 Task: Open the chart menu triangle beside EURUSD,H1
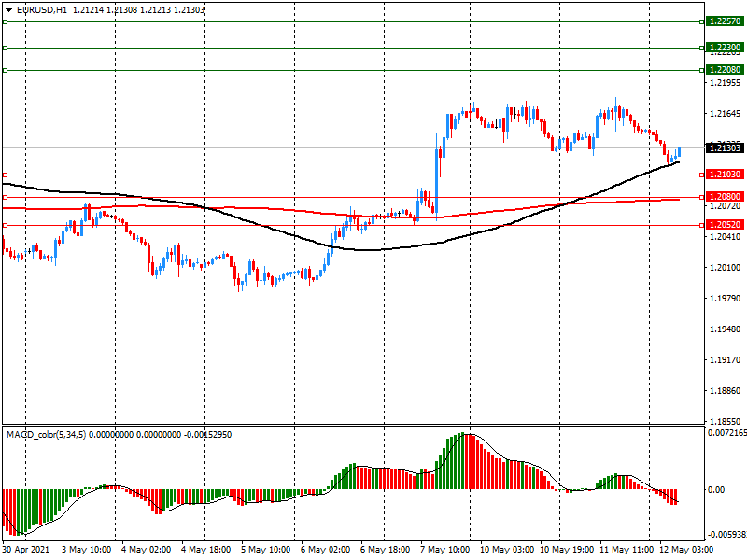click(8, 9)
